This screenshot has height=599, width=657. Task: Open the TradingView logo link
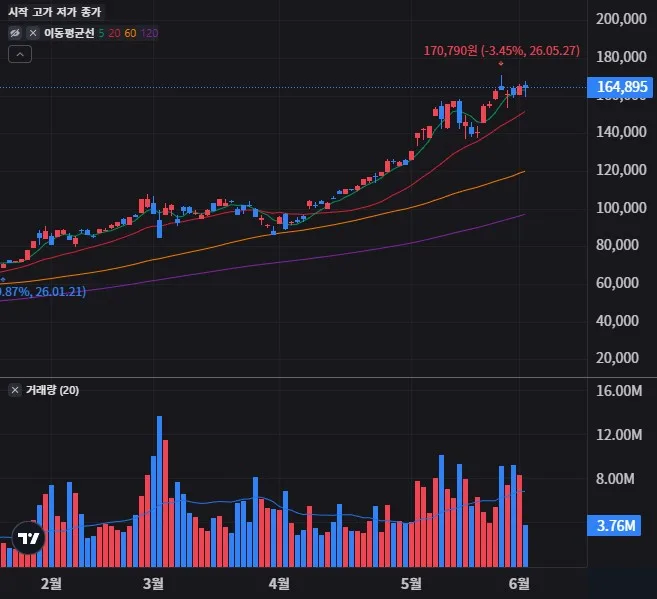tap(28, 537)
